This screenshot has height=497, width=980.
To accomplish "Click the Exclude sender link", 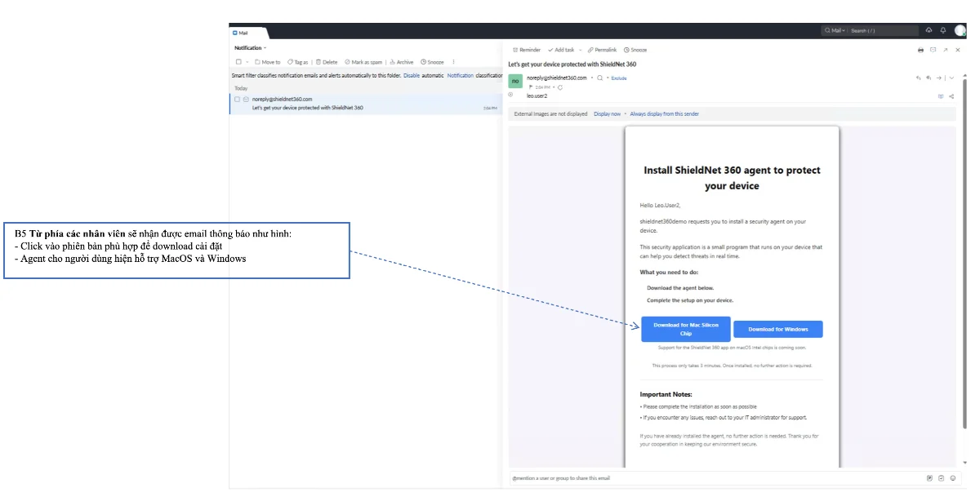I will [619, 78].
